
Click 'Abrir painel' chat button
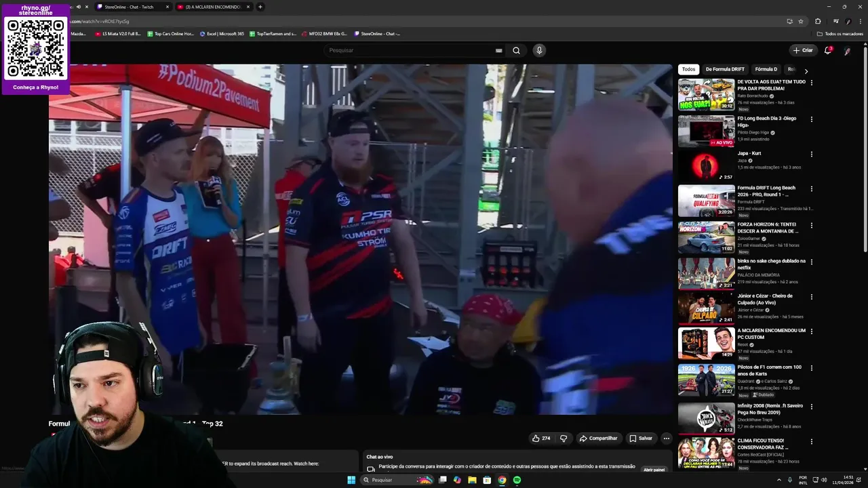654,469
